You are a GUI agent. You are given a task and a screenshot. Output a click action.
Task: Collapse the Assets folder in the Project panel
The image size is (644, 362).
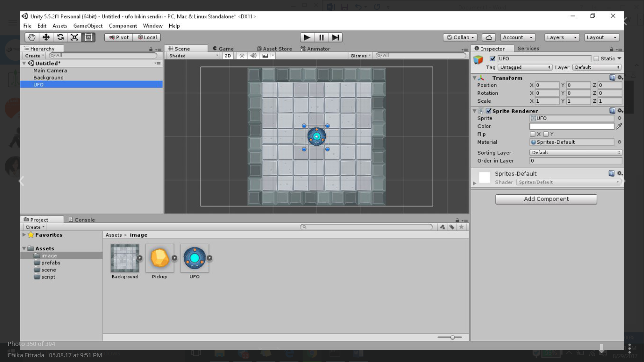coord(24,248)
